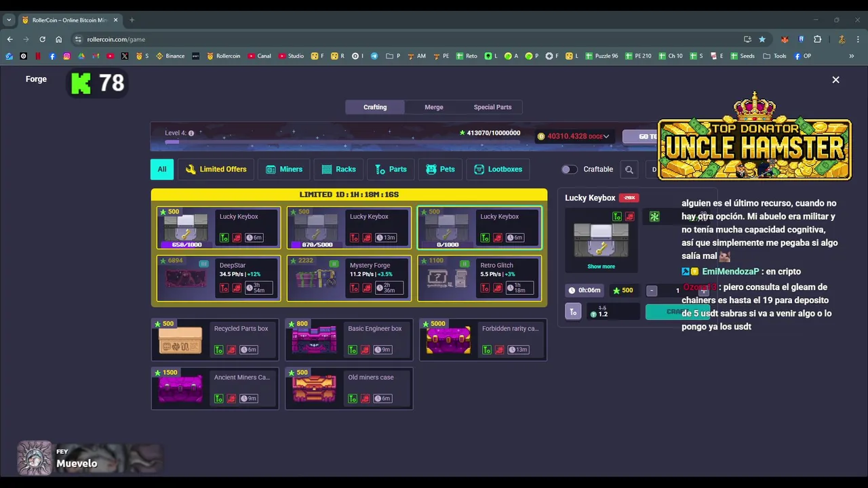The height and width of the screenshot is (488, 868).
Task: Open the Tools bookmarks folder
Action: [775, 56]
